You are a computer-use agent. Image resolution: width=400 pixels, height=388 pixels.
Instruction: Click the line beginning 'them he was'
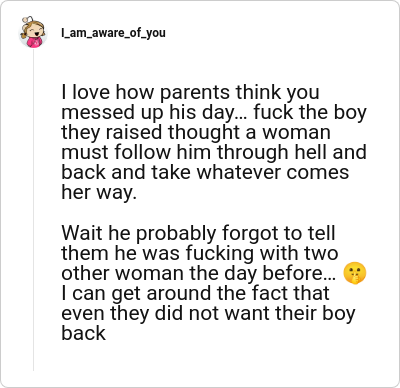click(x=200, y=253)
